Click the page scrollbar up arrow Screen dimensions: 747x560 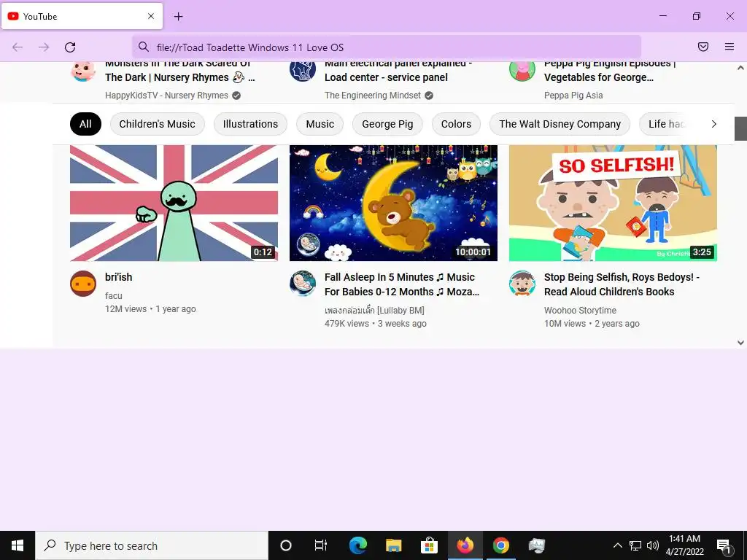tap(740, 68)
